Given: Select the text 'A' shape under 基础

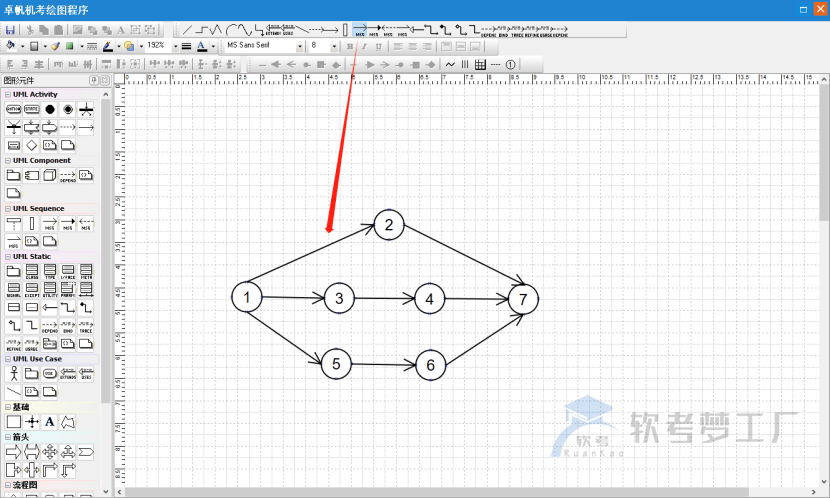Looking at the screenshot, I should click(49, 422).
